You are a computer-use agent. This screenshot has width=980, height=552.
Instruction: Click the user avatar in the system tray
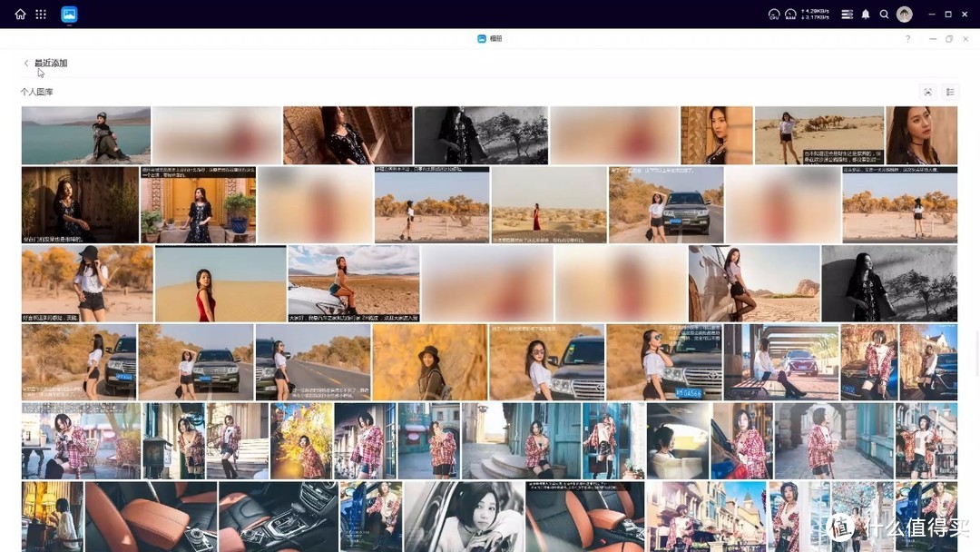904,14
